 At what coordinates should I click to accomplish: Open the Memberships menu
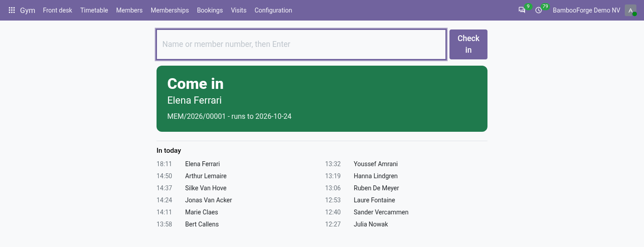click(x=170, y=10)
